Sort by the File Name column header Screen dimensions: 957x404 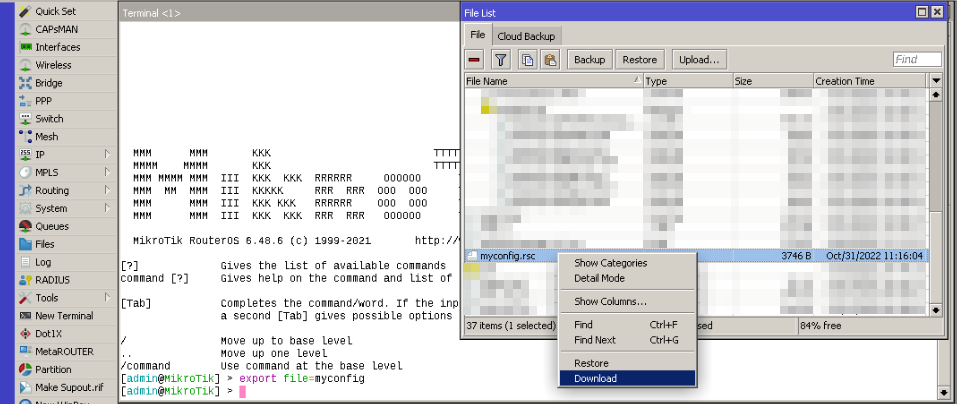pos(554,81)
